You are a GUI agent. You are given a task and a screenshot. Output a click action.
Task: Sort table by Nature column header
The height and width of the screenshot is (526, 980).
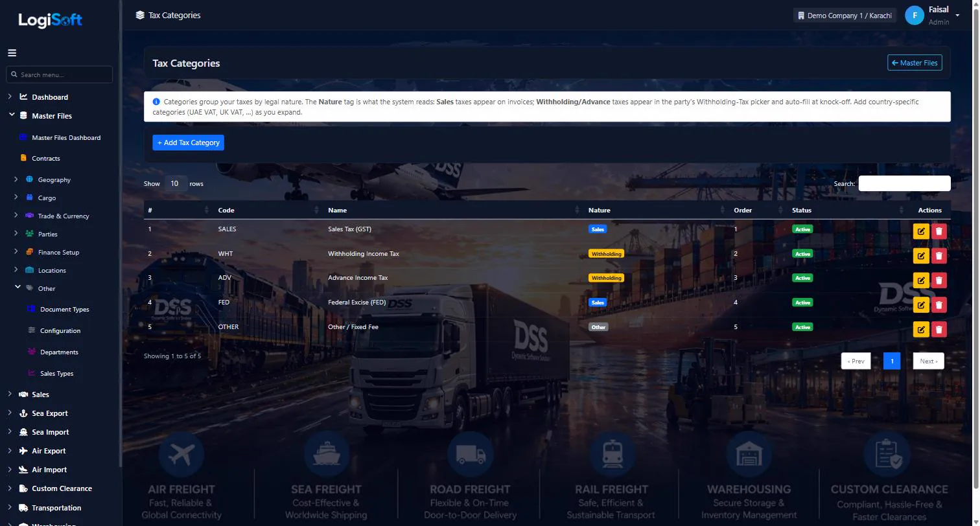[657, 210]
